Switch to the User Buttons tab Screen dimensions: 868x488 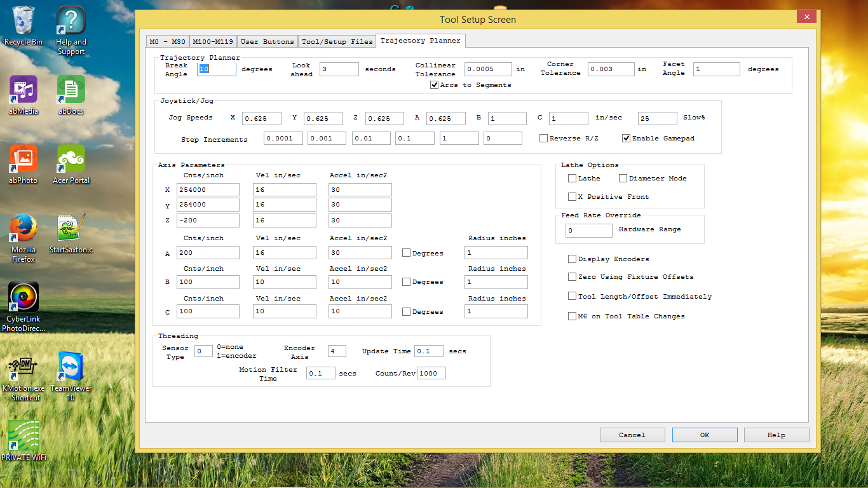click(x=268, y=42)
